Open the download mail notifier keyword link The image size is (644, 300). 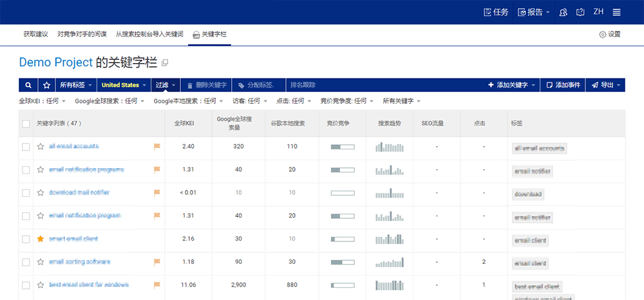pos(80,192)
